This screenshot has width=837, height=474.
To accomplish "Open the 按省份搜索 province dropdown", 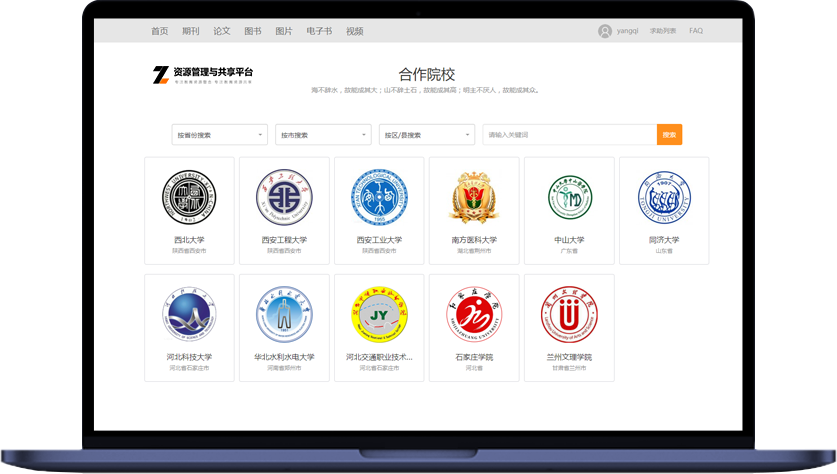I will point(219,135).
